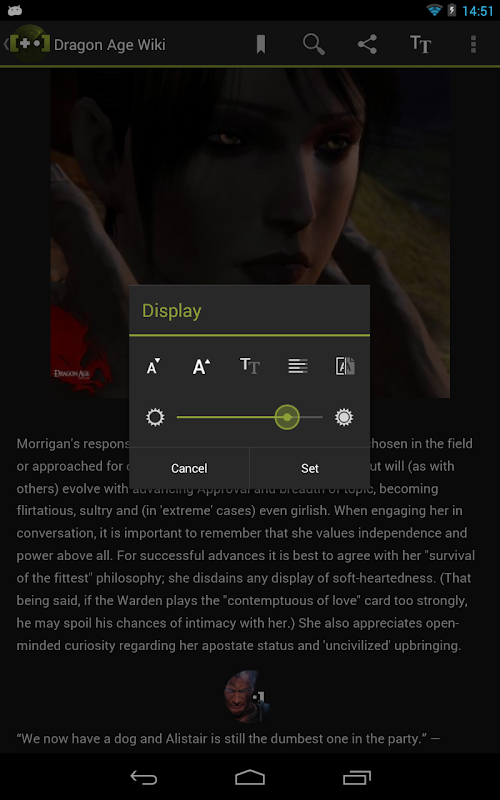
Task: Tap the Android home navigation button
Action: (250, 777)
